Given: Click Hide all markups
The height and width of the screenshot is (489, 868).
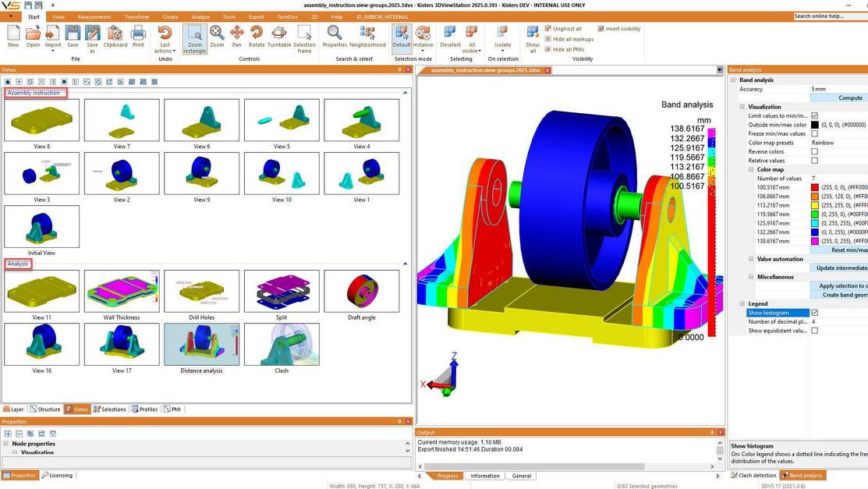Looking at the screenshot, I should tap(569, 39).
